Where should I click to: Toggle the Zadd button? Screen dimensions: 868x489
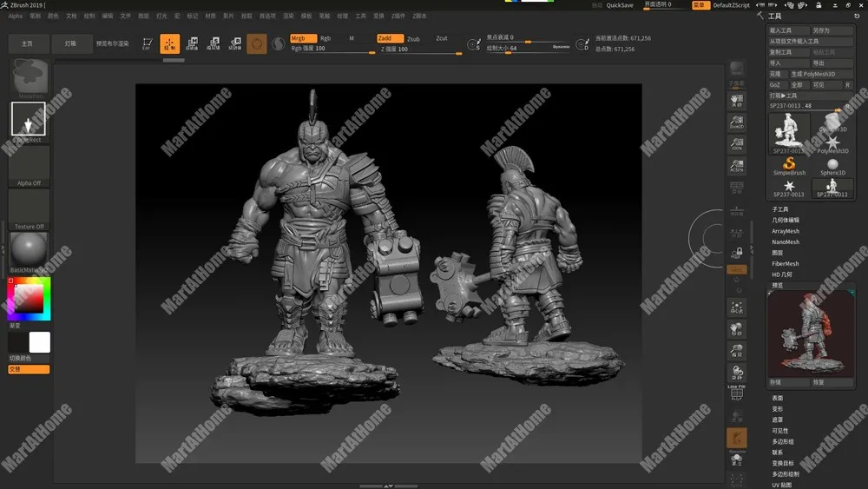coord(390,38)
